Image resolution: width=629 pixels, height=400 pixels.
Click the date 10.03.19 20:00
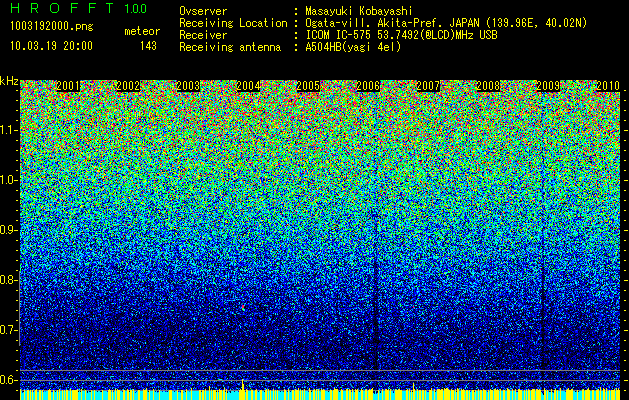pyautogui.click(x=51, y=46)
